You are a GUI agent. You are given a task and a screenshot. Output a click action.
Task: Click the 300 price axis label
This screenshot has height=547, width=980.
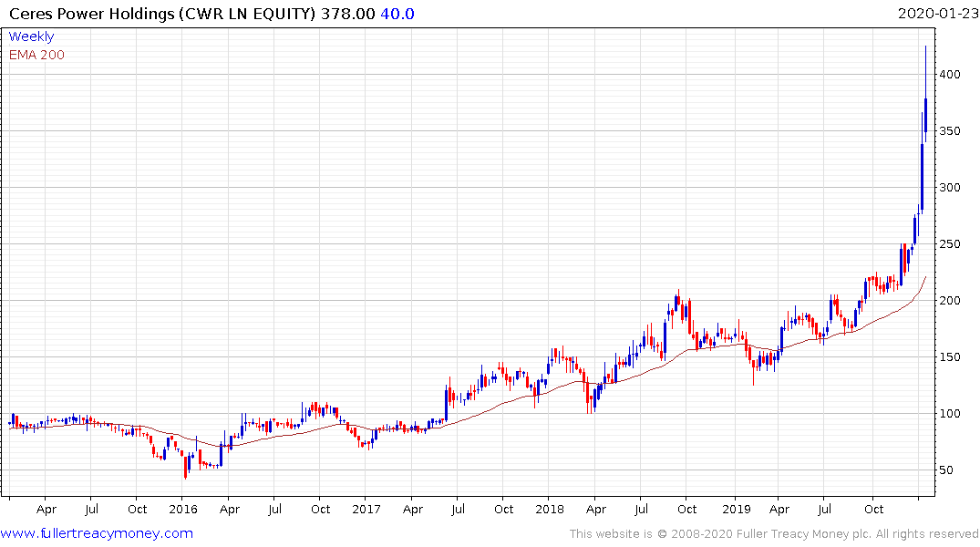tap(950, 188)
